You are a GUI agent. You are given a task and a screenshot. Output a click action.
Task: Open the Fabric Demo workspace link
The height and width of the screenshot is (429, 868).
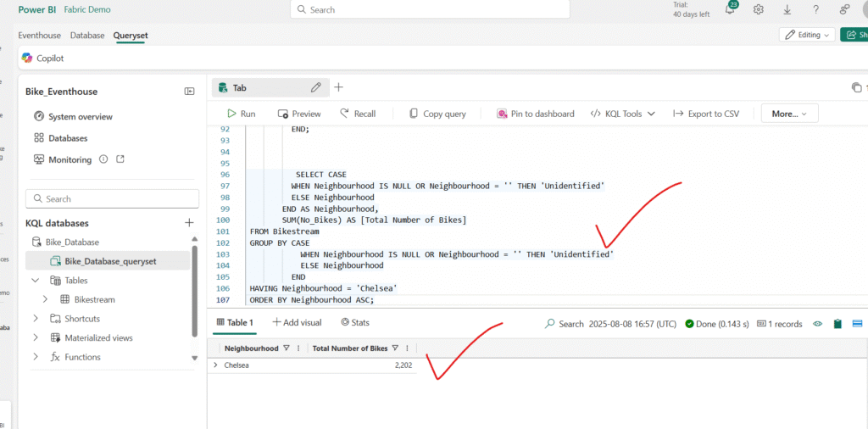pos(87,9)
